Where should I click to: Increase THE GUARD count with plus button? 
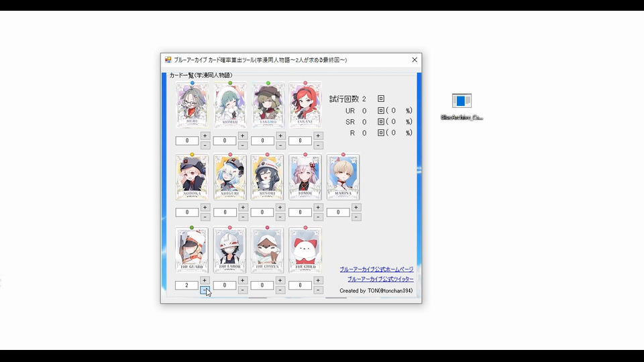coord(205,280)
